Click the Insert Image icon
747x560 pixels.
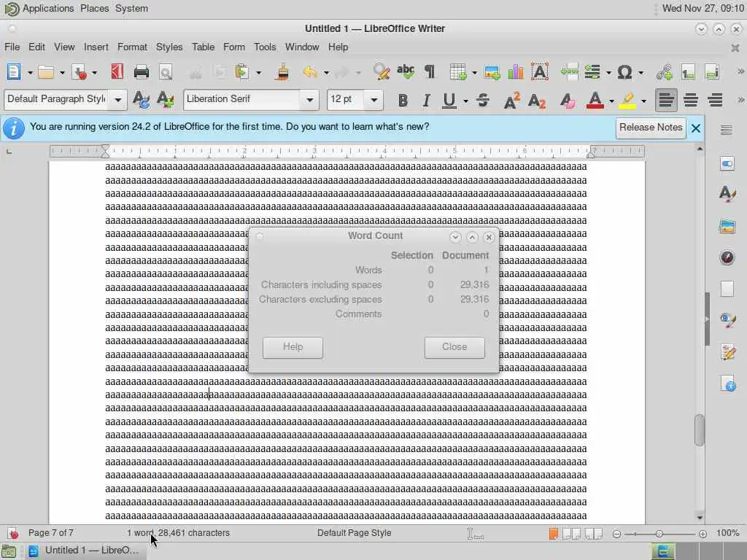[x=492, y=72]
